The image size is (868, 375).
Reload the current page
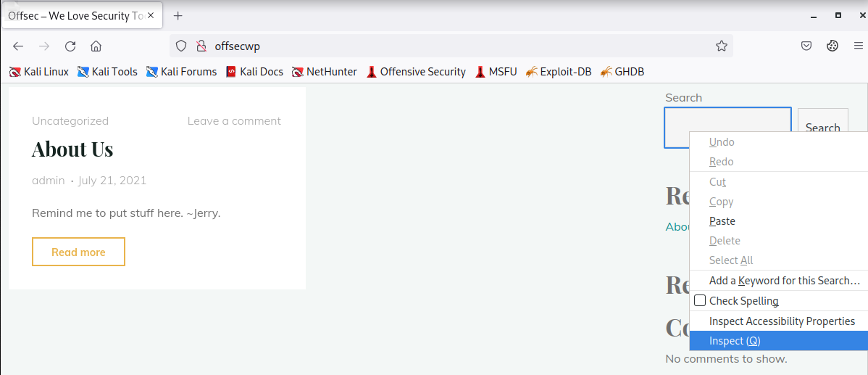(x=70, y=46)
